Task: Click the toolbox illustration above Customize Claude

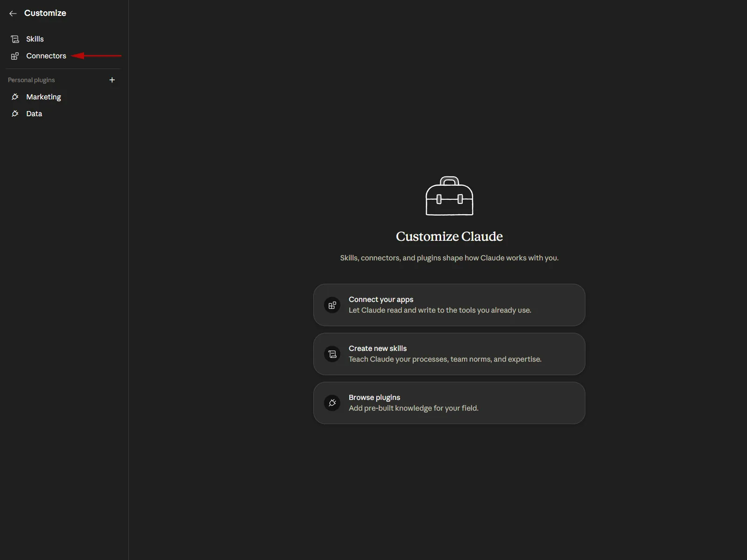Action: click(x=449, y=196)
